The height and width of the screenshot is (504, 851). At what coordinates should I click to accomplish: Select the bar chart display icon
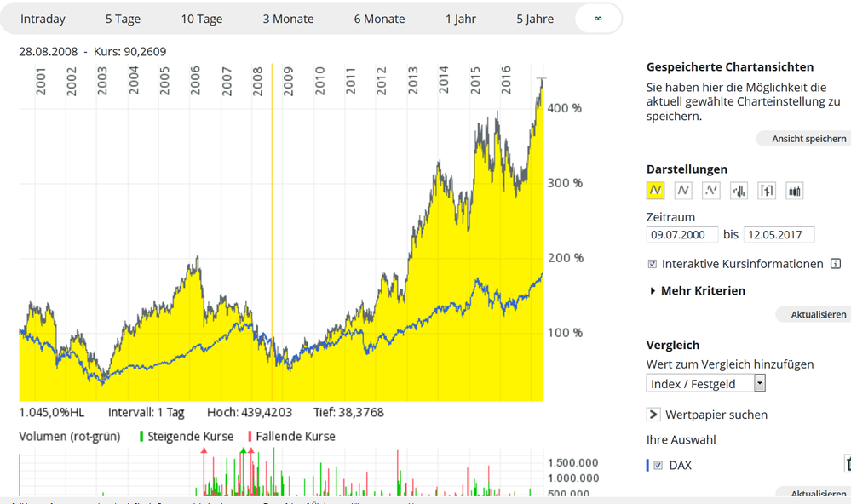click(739, 191)
